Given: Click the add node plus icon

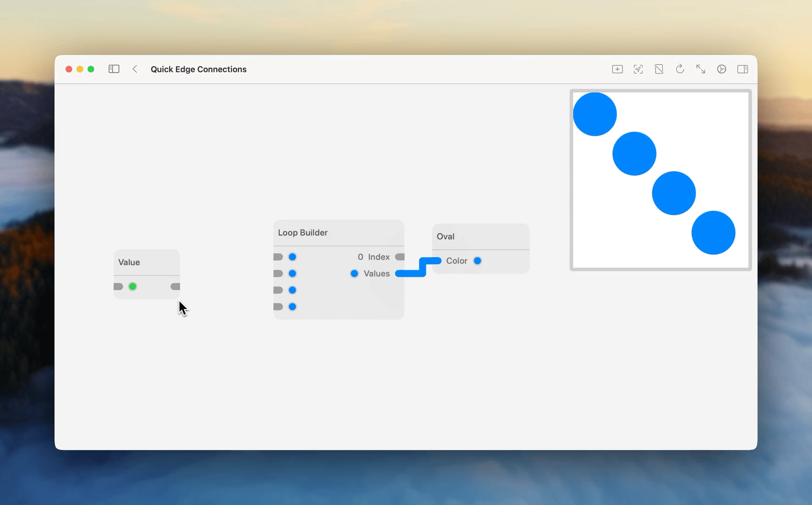Looking at the screenshot, I should coord(617,69).
